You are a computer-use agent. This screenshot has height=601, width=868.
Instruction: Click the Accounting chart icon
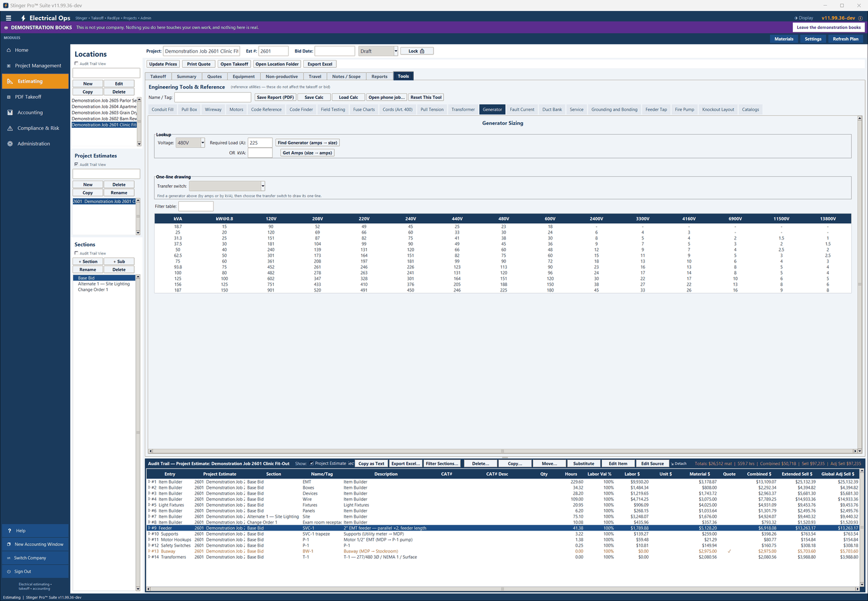(10, 113)
